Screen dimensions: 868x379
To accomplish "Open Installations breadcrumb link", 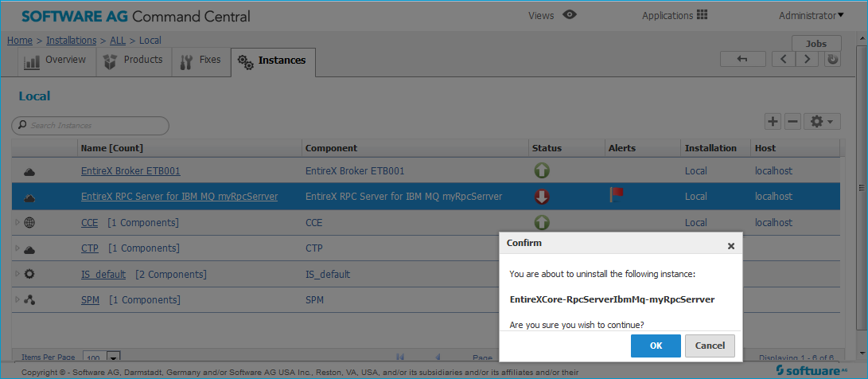I will click(72, 41).
